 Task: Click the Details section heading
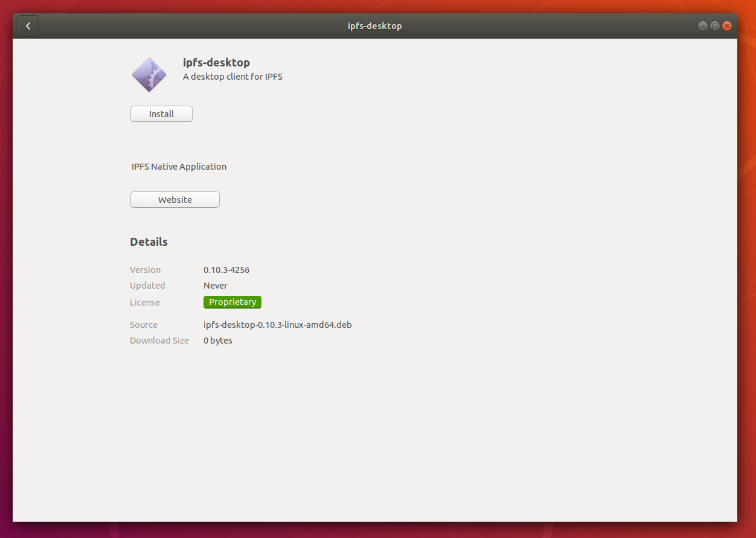pyautogui.click(x=149, y=242)
